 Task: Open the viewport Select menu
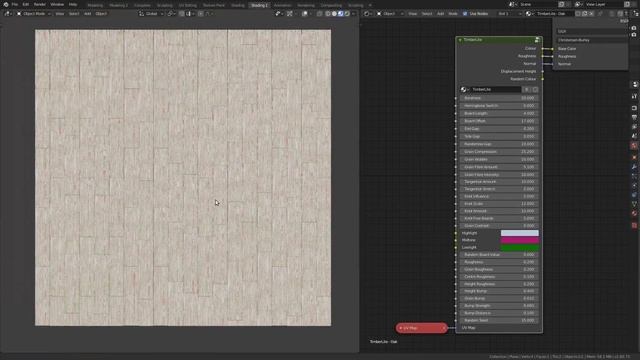point(74,13)
